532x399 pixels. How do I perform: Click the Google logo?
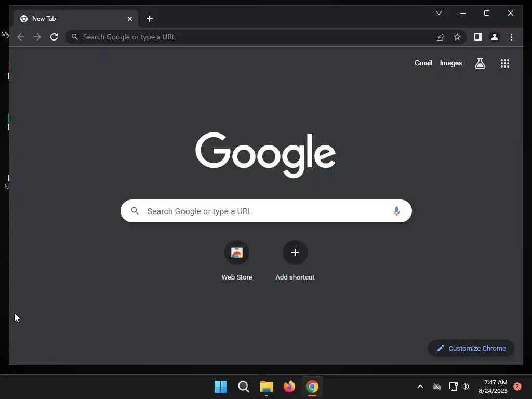[265, 155]
